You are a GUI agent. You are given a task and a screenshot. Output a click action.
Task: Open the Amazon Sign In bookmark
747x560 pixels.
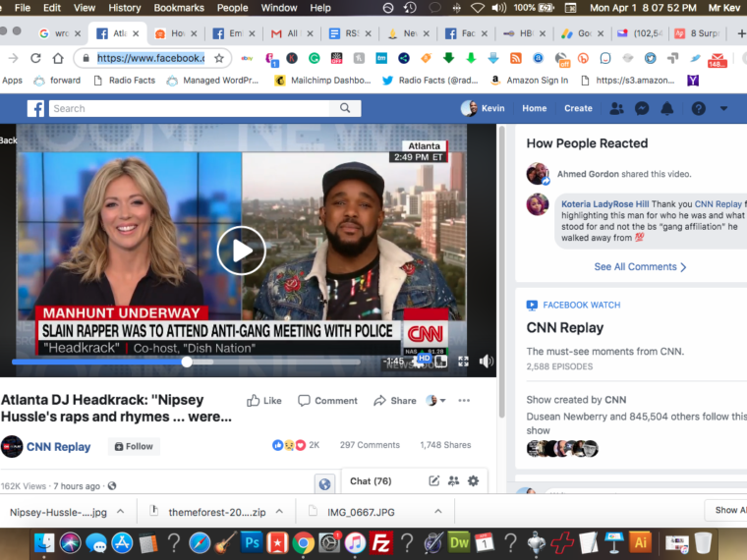pos(530,81)
